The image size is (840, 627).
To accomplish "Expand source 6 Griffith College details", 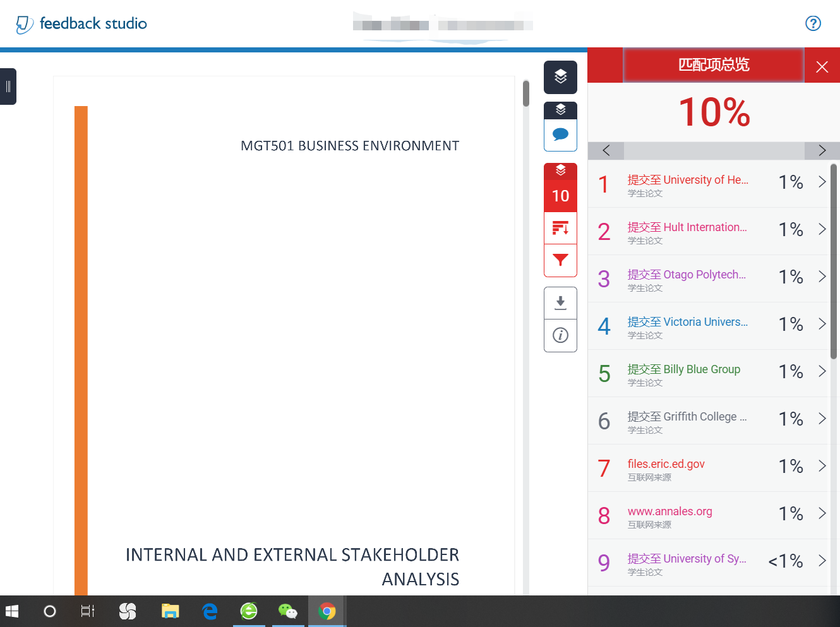I will click(822, 419).
